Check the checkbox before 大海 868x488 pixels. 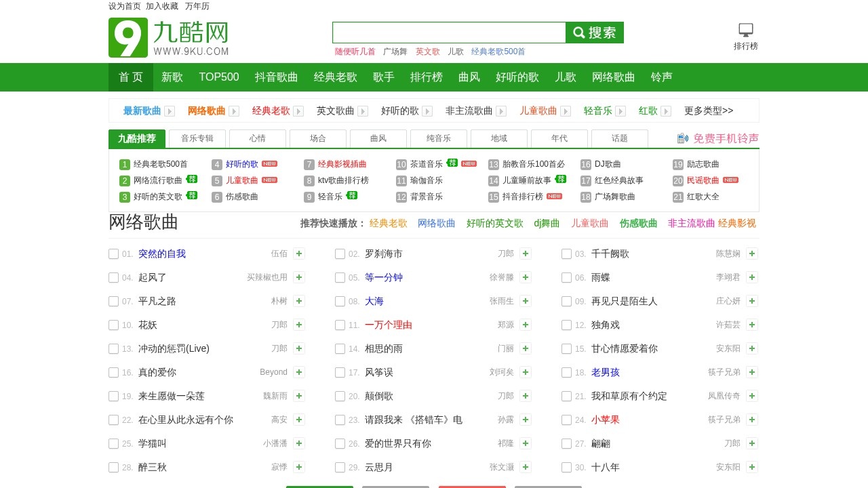pyautogui.click(x=340, y=301)
